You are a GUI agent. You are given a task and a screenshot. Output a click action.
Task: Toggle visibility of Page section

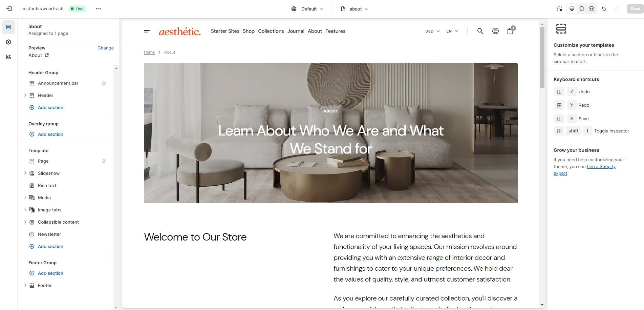point(104,161)
